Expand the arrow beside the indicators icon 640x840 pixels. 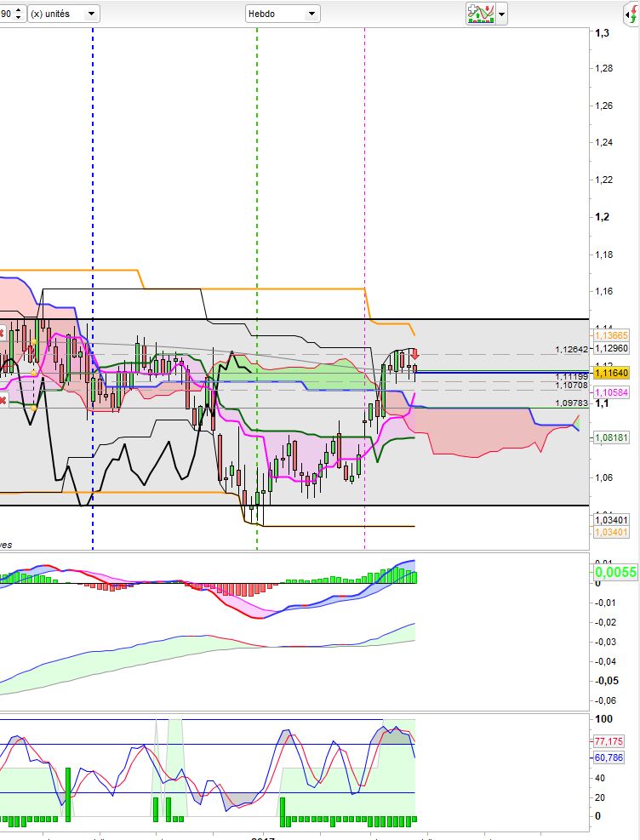pyautogui.click(x=502, y=14)
